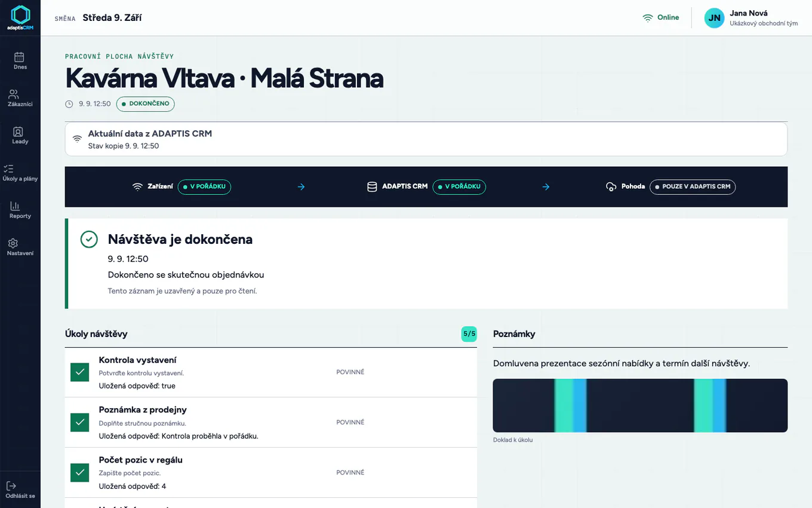Open Nastavení settings
812x508 pixels.
click(20, 247)
